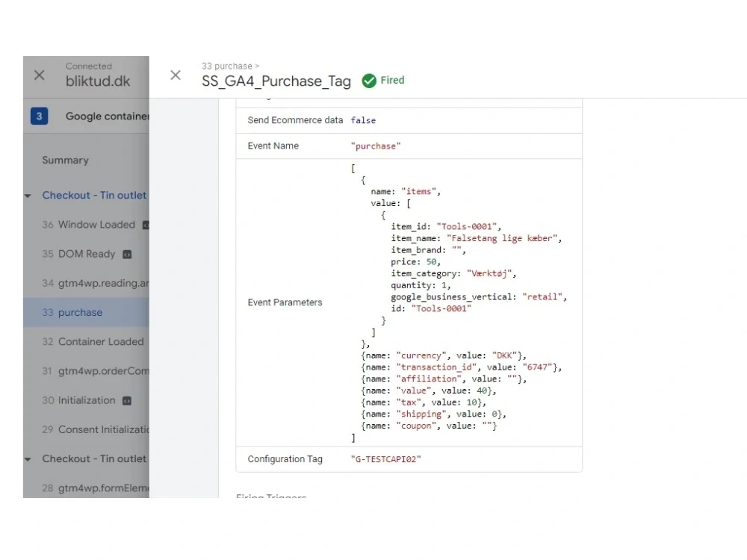Click the transaction_id "6747" parameter line

[462, 367]
